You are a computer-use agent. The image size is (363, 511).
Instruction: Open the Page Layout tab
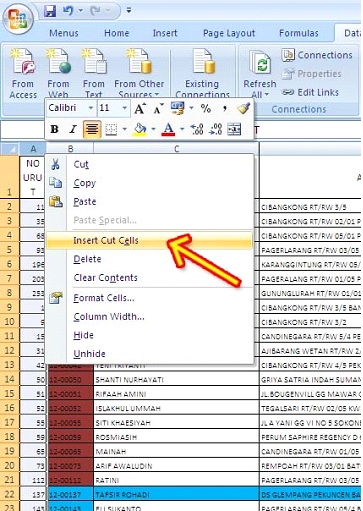point(229,33)
